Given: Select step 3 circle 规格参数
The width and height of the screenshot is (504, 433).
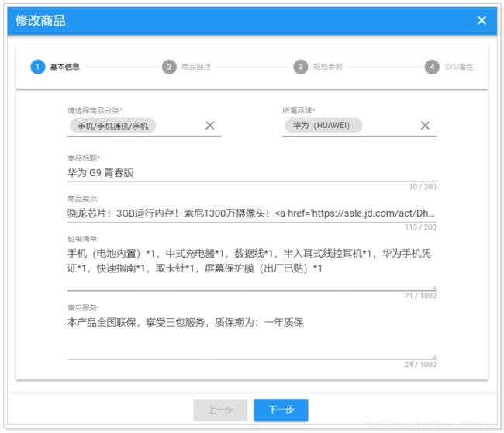Looking at the screenshot, I should point(301,67).
